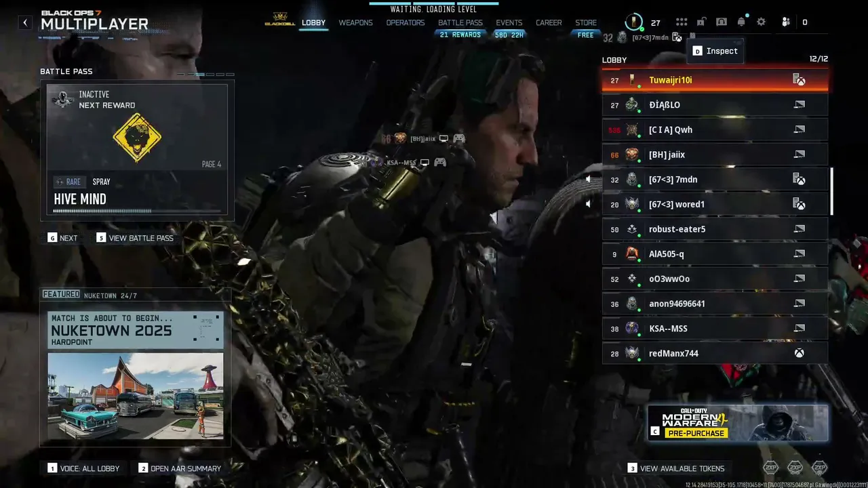Viewport: 868px width, 488px height.
Task: Select player [C I A] Qwh
Action: coord(715,129)
